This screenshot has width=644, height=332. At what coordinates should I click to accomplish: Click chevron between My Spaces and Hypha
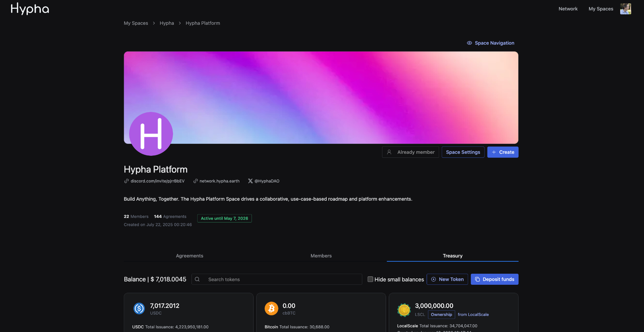point(154,23)
